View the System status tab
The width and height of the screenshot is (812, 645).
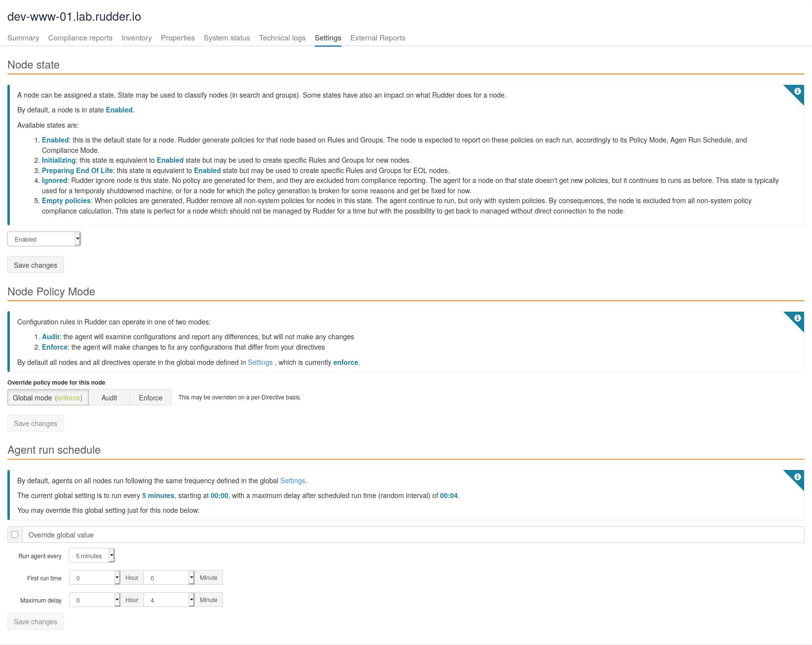227,38
